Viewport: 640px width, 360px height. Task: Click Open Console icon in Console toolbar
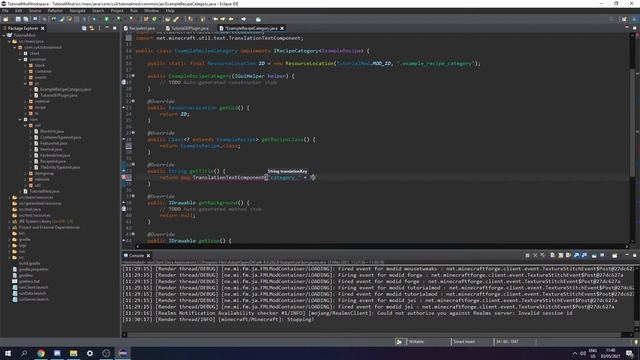click(x=615, y=256)
